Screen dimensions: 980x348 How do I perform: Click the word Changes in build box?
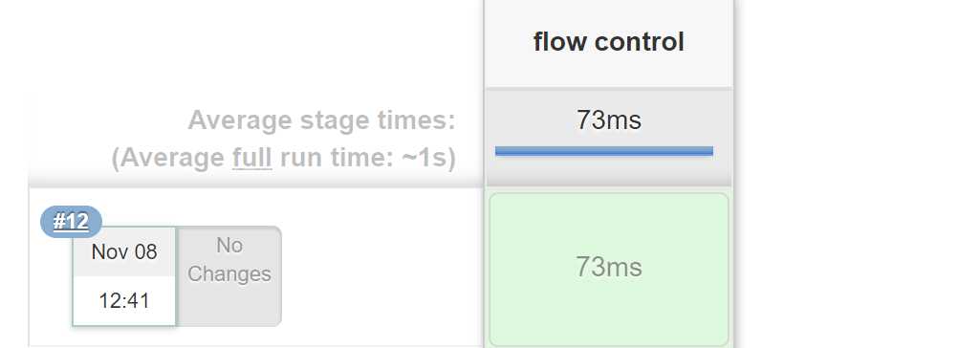click(x=229, y=273)
